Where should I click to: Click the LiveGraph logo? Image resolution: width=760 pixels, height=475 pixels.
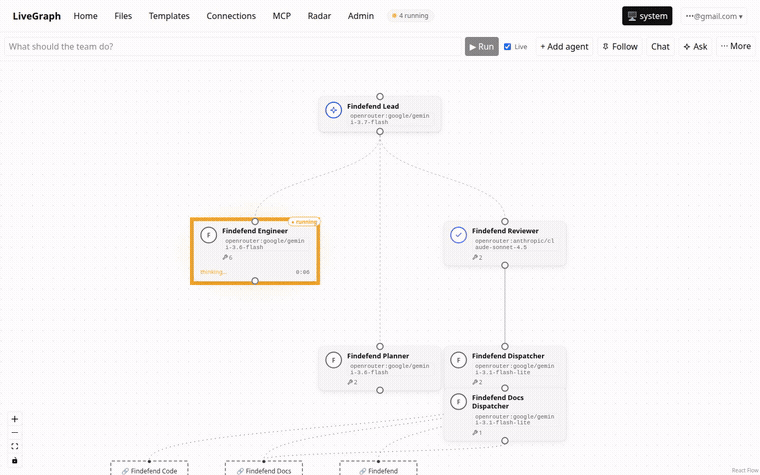pyautogui.click(x=37, y=16)
